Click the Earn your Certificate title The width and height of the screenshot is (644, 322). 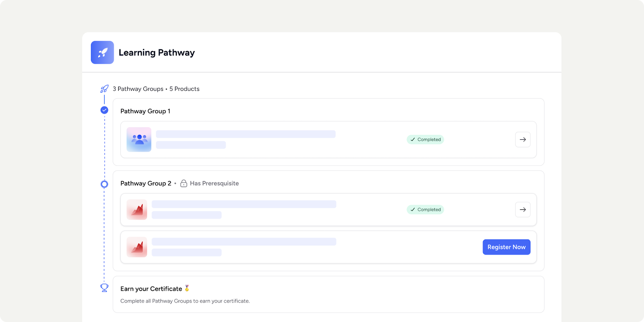[151, 289]
